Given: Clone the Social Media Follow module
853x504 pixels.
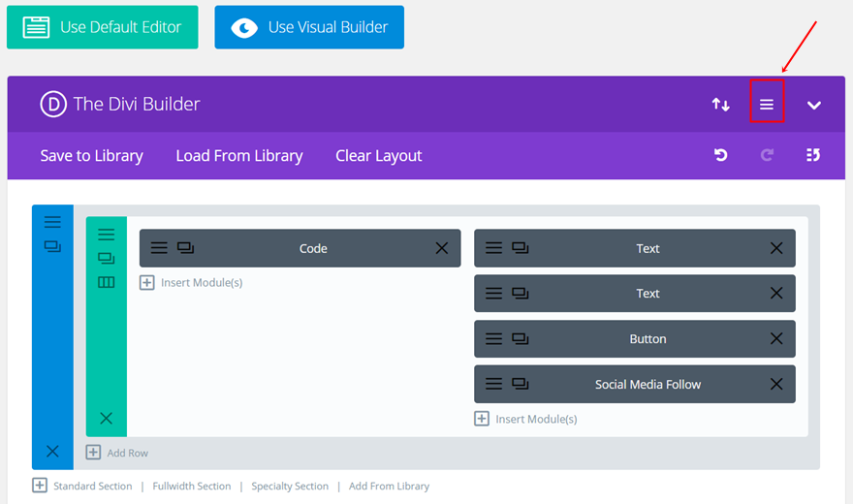Looking at the screenshot, I should (x=521, y=384).
